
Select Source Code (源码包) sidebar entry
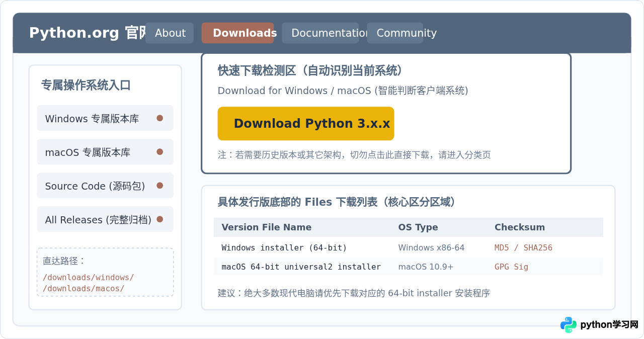pyautogui.click(x=105, y=186)
